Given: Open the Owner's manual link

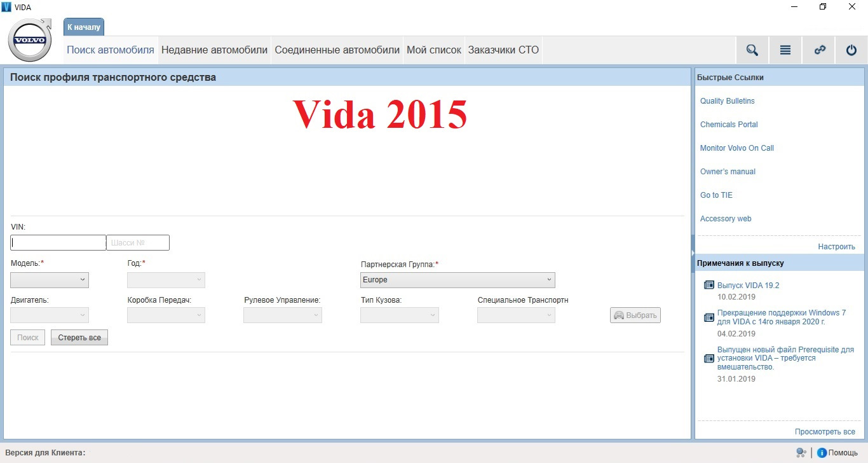Looking at the screenshot, I should click(728, 172).
